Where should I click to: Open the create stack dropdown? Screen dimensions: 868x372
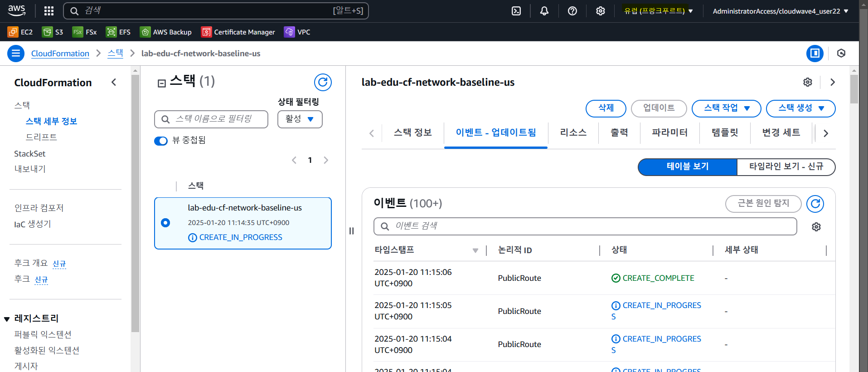[x=800, y=108]
